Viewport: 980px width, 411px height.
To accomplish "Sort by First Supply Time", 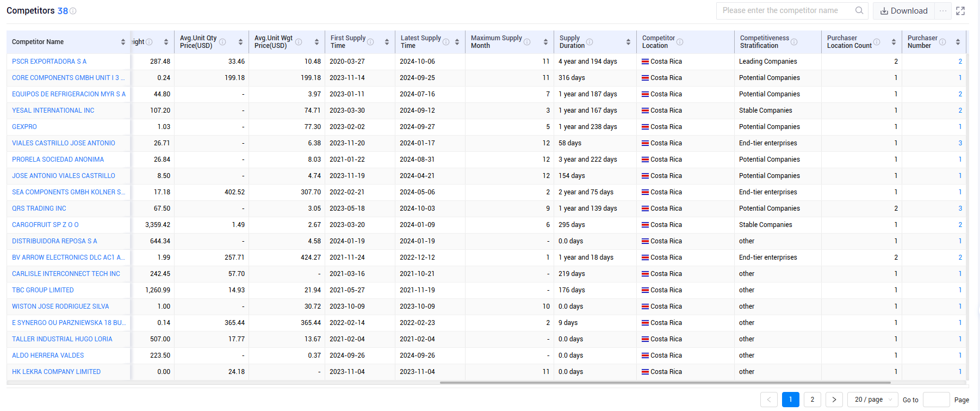I will pyautogui.click(x=387, y=42).
